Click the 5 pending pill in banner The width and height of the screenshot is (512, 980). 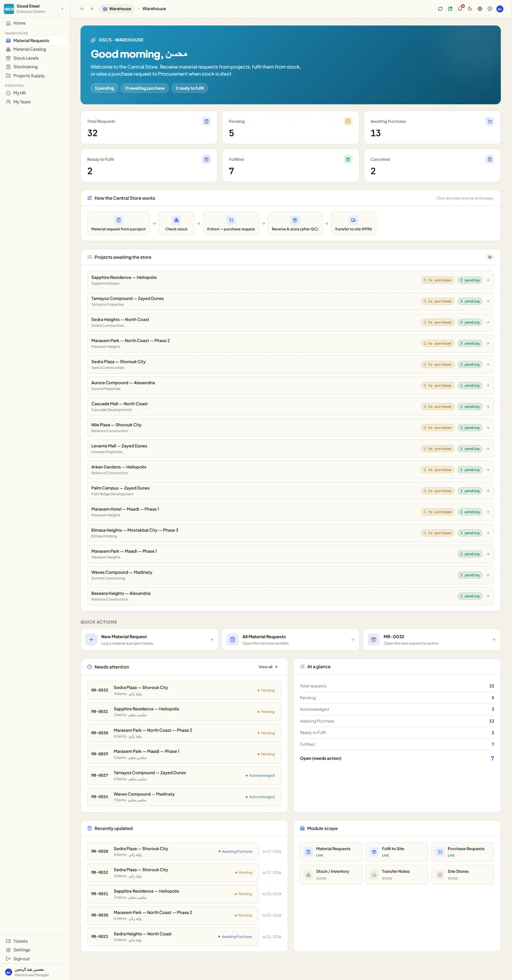[104, 88]
